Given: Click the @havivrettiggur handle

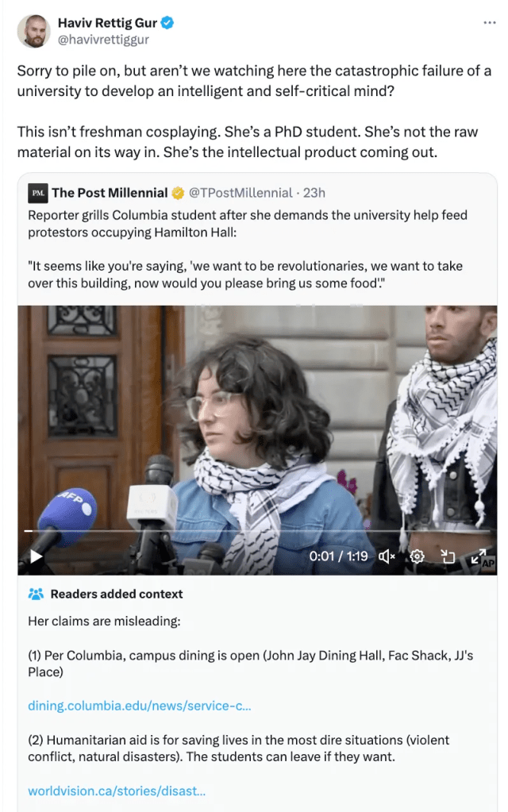Looking at the screenshot, I should pos(103,40).
